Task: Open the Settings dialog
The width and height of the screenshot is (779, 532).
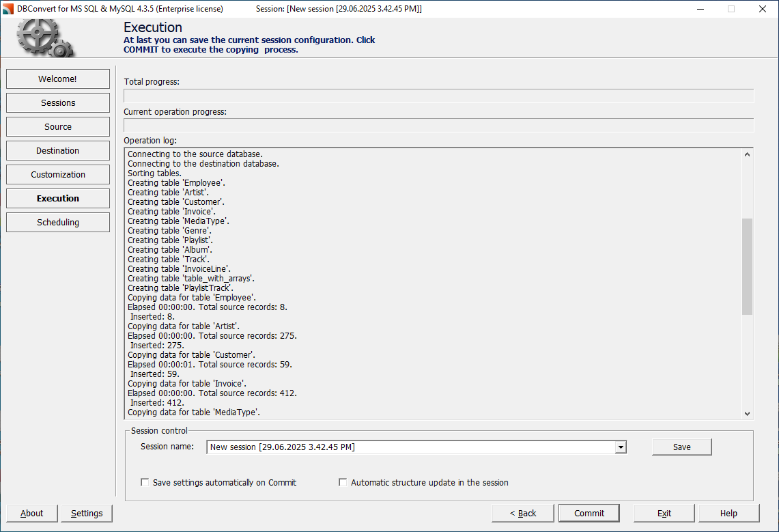Action: (87, 513)
